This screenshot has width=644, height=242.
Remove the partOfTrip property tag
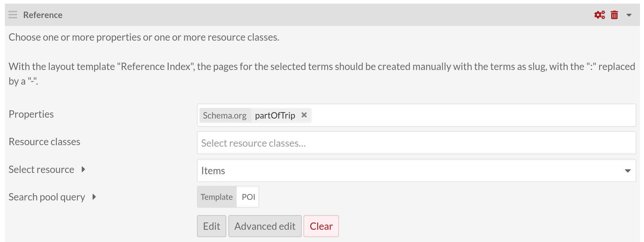click(x=304, y=115)
